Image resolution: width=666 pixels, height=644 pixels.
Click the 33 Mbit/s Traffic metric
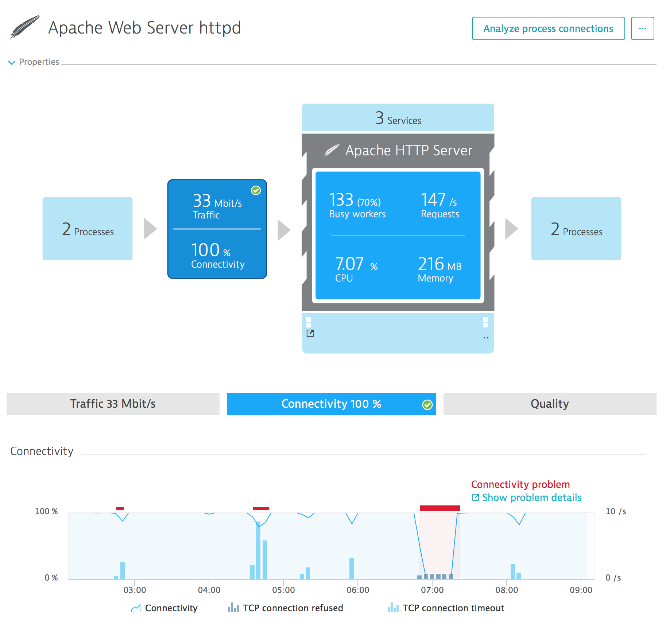tap(217, 206)
